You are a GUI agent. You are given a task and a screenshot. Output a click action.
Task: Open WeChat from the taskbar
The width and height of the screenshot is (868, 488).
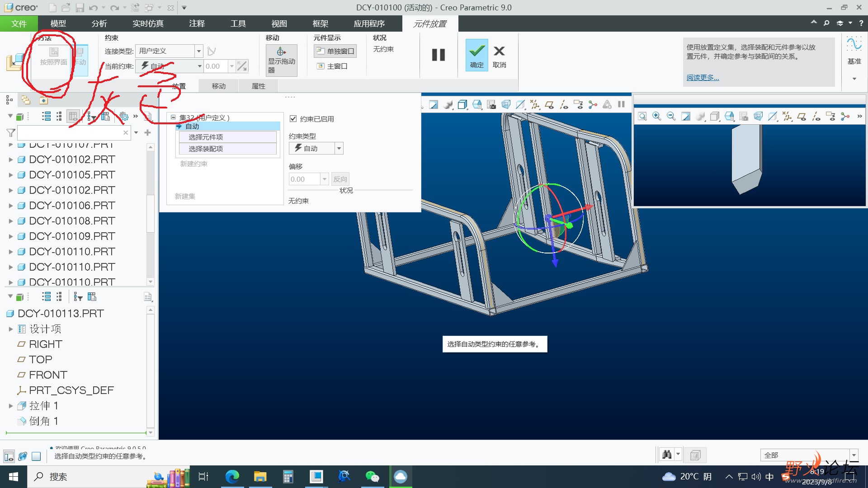(372, 476)
